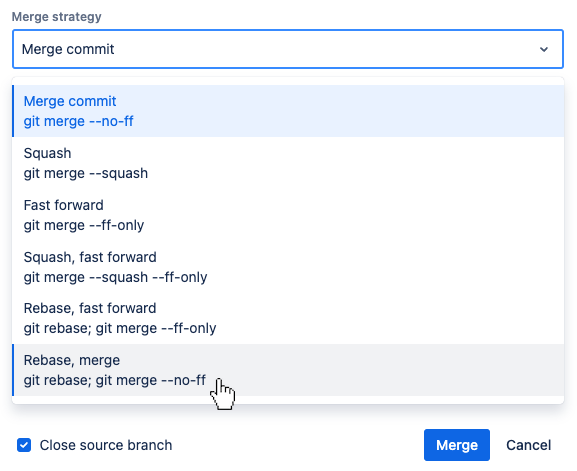This screenshot has height=471, width=577.
Task: Click the blue highlight bar beside Rebase, merge
Action: (x=13, y=370)
